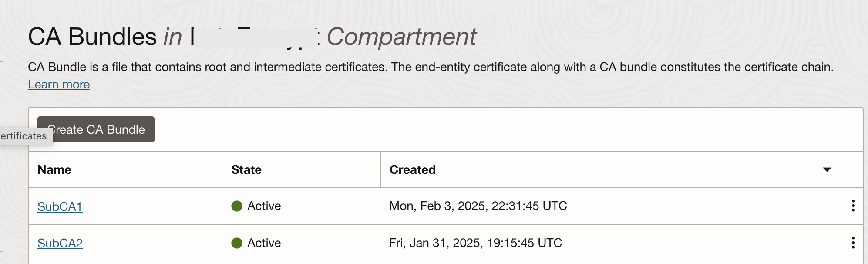Click the State column header

tap(246, 169)
